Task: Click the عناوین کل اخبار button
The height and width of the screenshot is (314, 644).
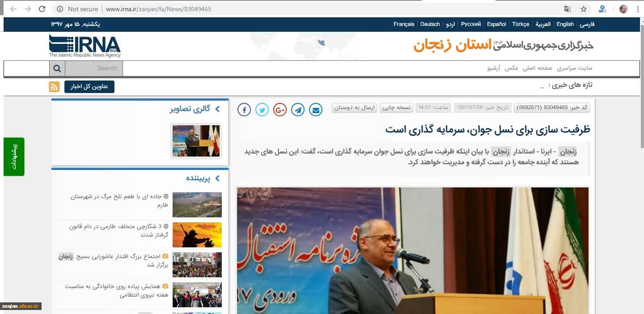Action: (89, 87)
